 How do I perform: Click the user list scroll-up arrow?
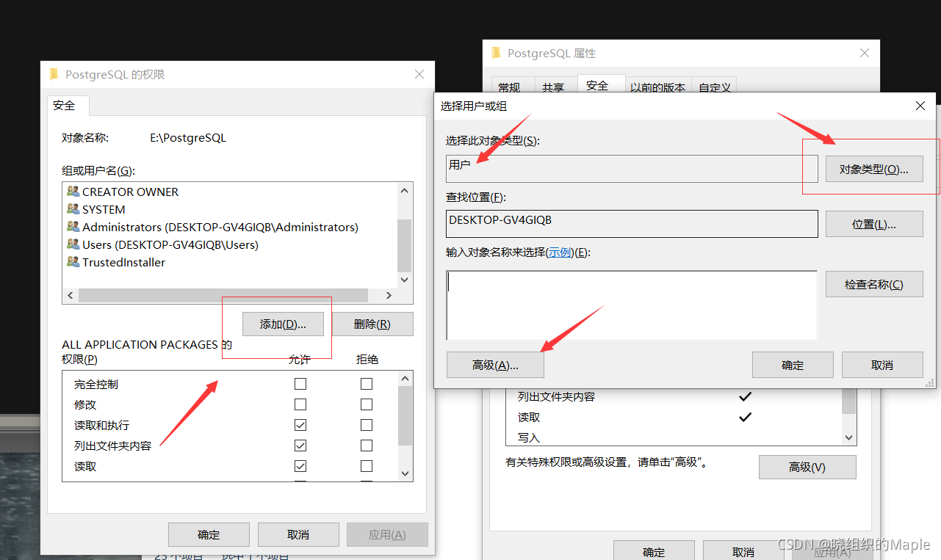pyautogui.click(x=405, y=190)
